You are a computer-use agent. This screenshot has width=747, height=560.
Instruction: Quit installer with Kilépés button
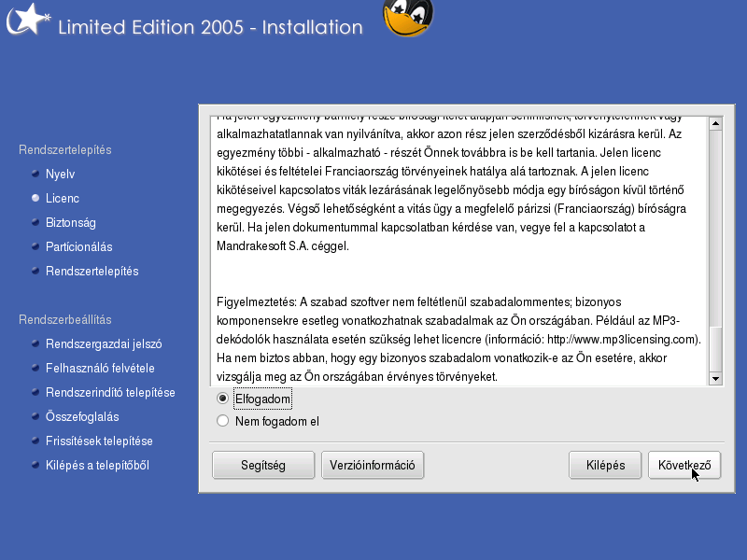click(x=605, y=465)
